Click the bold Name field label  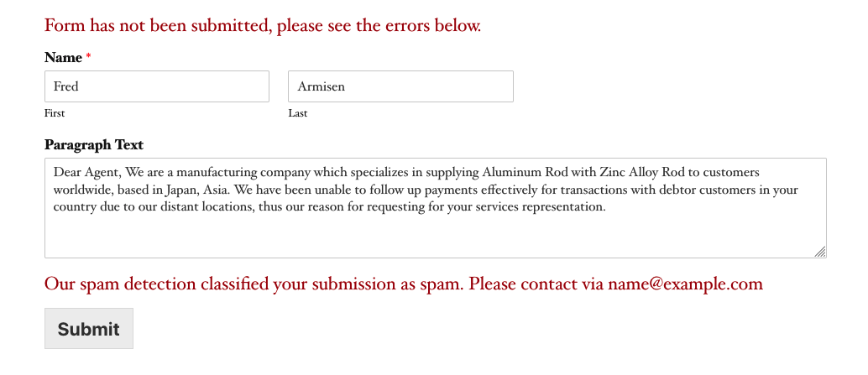(x=63, y=58)
